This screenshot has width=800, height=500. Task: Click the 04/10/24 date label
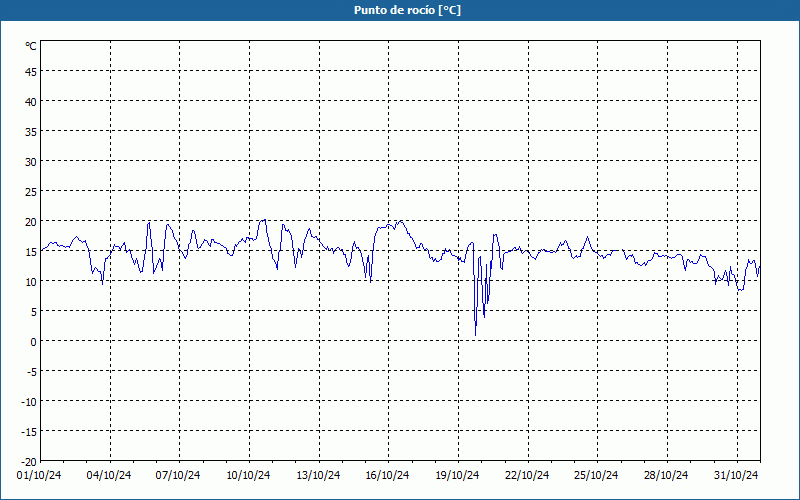click(x=109, y=476)
